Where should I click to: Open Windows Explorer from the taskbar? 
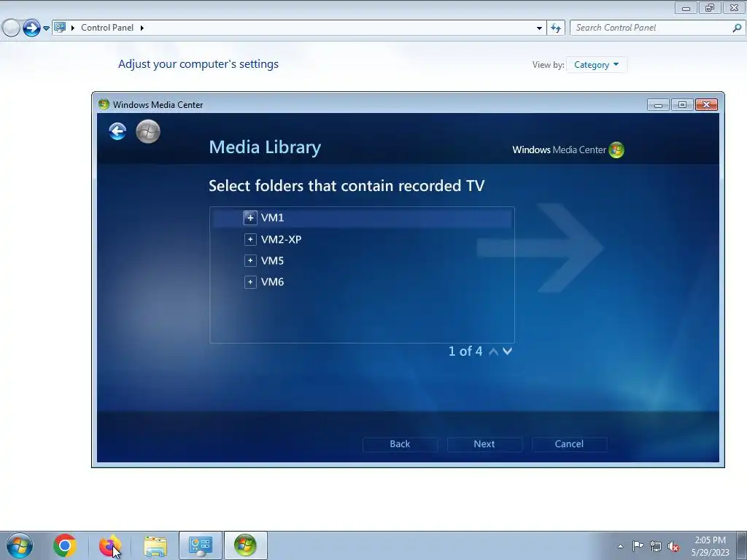click(155, 545)
